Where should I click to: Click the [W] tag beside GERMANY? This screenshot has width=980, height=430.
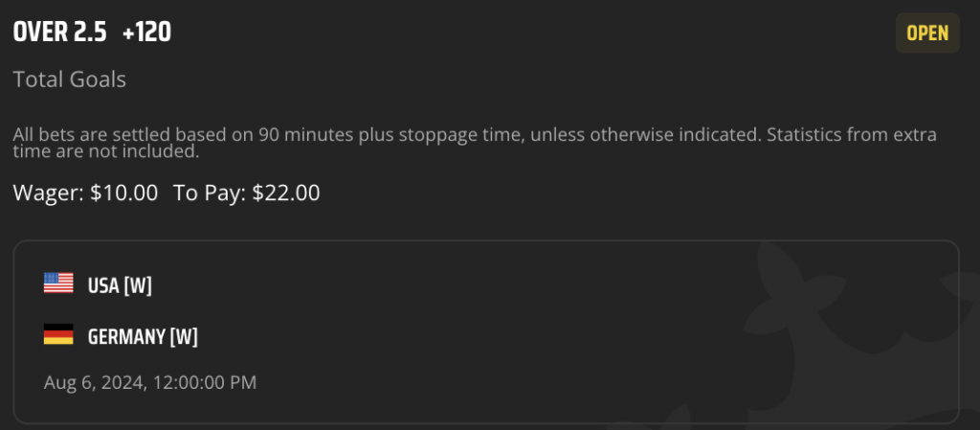pos(183,337)
